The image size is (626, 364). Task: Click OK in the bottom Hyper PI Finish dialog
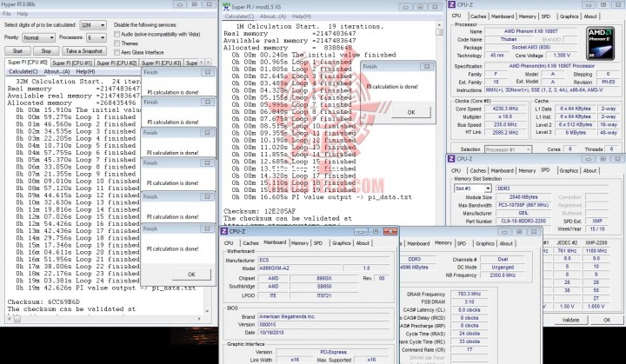point(191,275)
